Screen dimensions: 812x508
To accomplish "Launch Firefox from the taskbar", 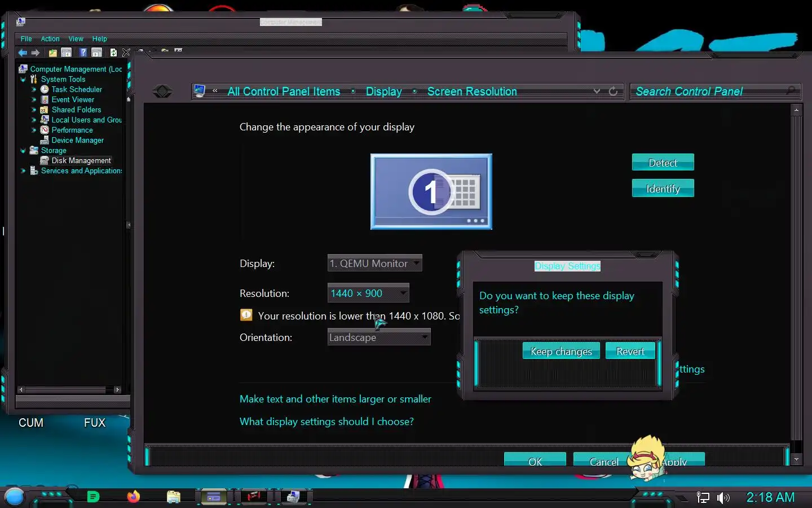I will pos(134,497).
